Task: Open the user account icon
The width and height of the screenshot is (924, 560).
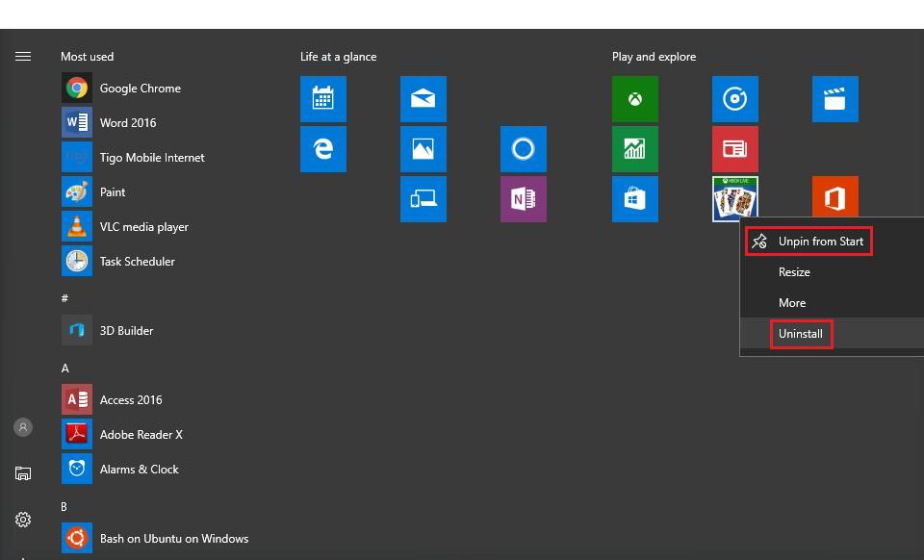Action: click(x=23, y=427)
